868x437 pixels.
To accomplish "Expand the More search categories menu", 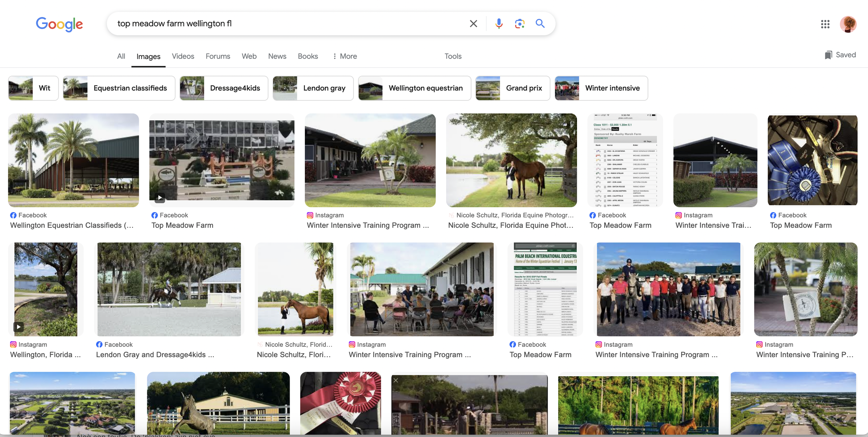I will point(344,56).
